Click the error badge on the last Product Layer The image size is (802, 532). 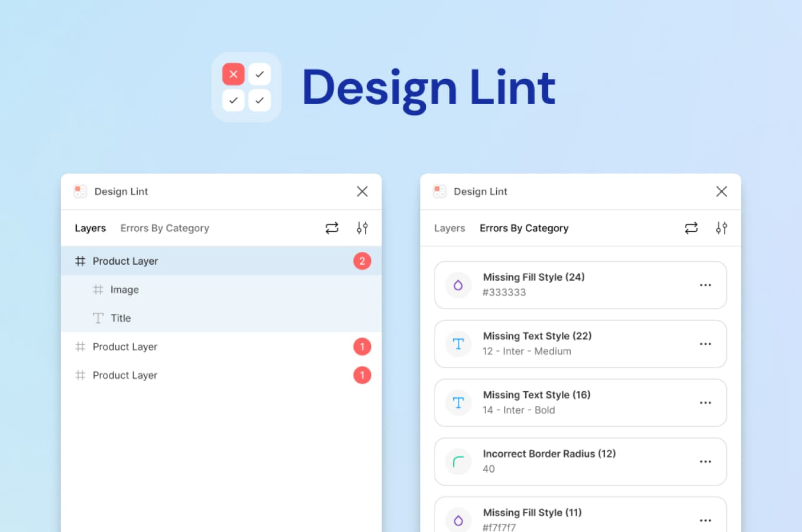point(362,375)
